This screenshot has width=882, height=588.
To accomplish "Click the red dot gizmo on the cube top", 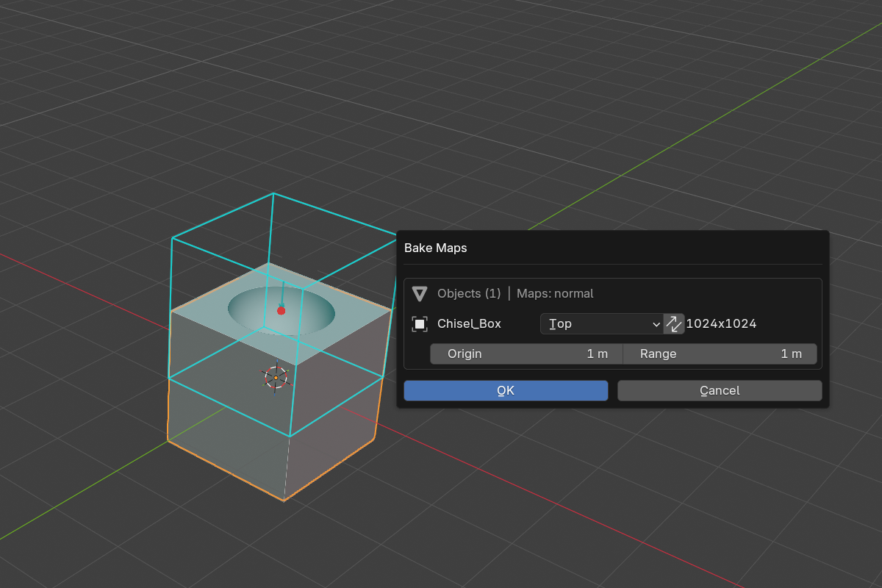I will click(281, 311).
